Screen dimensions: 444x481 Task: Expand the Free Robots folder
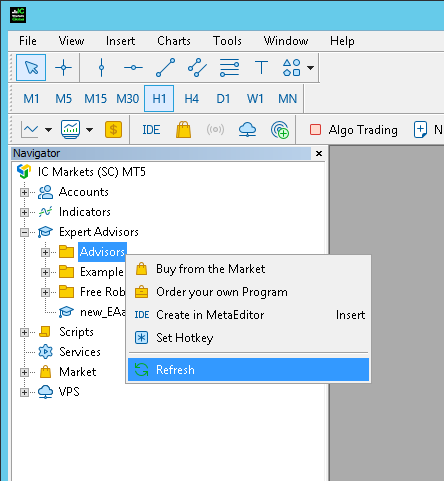[x=45, y=292]
